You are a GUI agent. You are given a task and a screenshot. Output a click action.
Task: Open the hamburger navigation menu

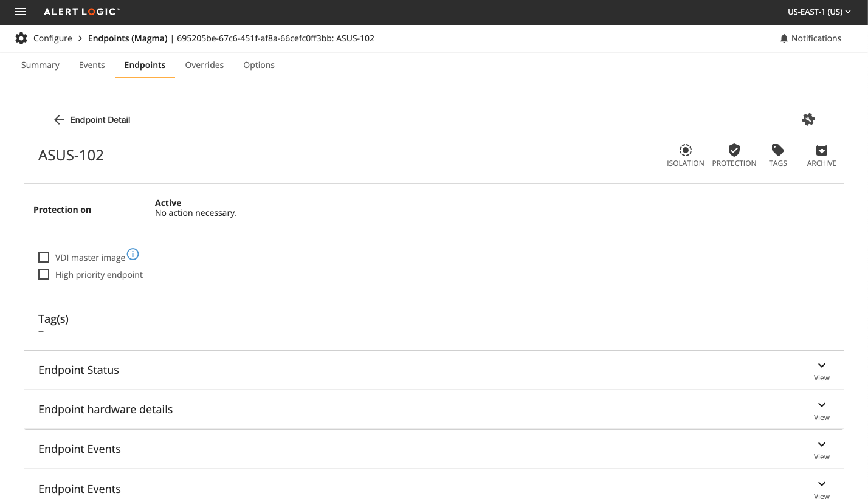[20, 12]
